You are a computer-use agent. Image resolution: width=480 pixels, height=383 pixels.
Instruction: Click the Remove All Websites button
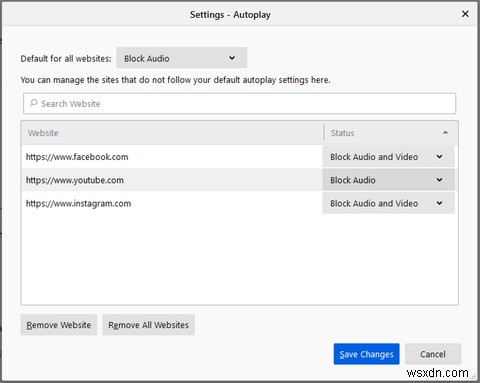148,325
